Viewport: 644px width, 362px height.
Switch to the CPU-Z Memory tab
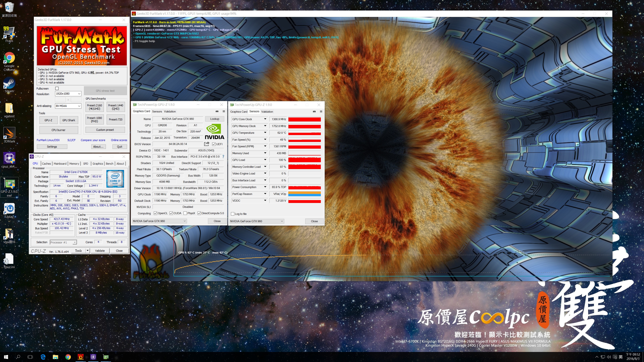coord(74,164)
